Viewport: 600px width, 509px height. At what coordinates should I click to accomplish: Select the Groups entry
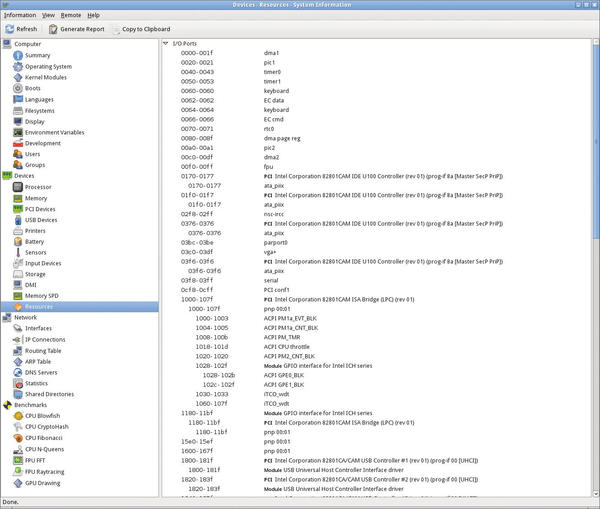(x=35, y=165)
